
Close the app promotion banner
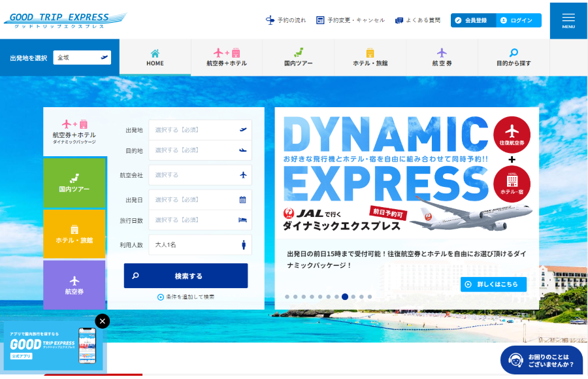pyautogui.click(x=103, y=321)
